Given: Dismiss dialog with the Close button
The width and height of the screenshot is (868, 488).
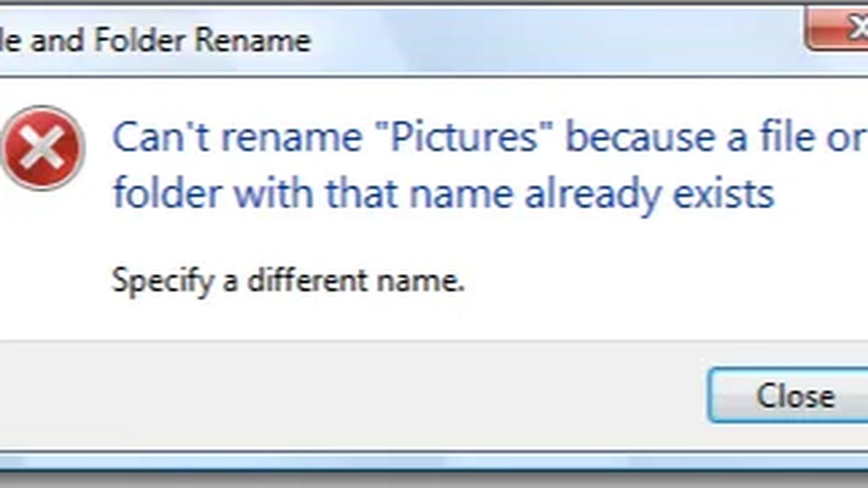Looking at the screenshot, I should click(788, 396).
